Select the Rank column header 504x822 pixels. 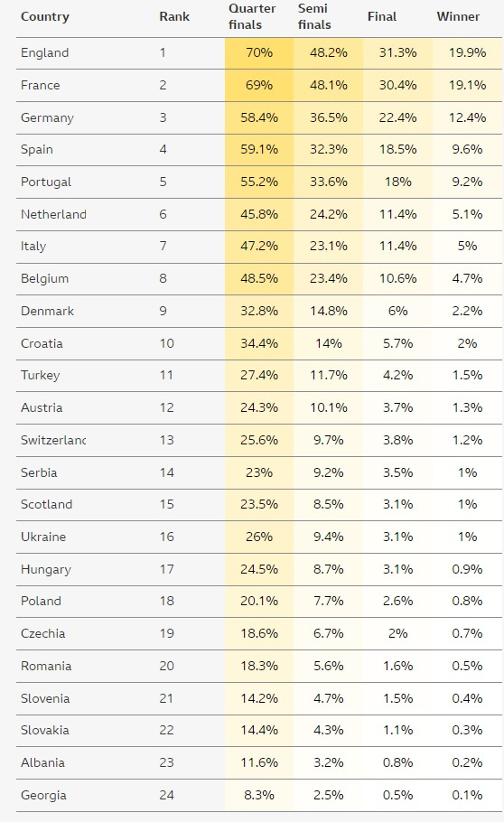pyautogui.click(x=174, y=17)
